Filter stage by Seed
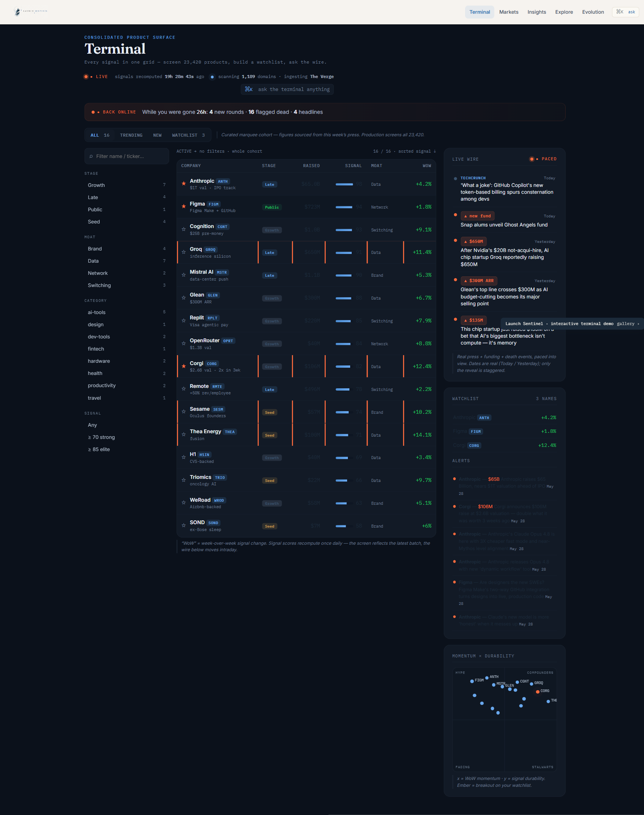 tap(127, 222)
